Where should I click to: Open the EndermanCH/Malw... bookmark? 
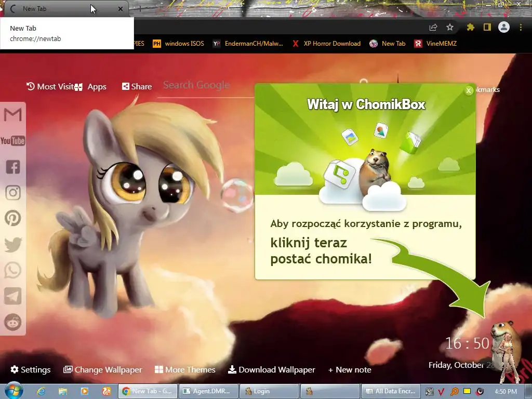click(x=248, y=44)
